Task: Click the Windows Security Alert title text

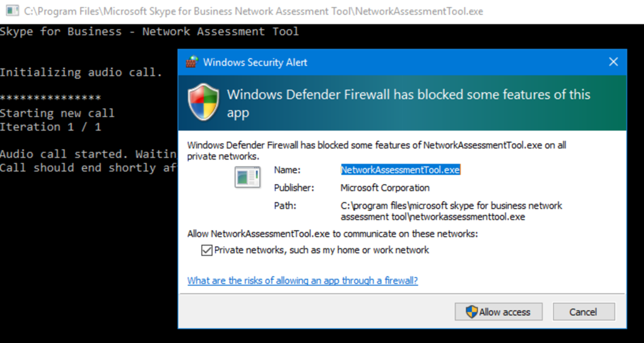Action: pos(255,62)
